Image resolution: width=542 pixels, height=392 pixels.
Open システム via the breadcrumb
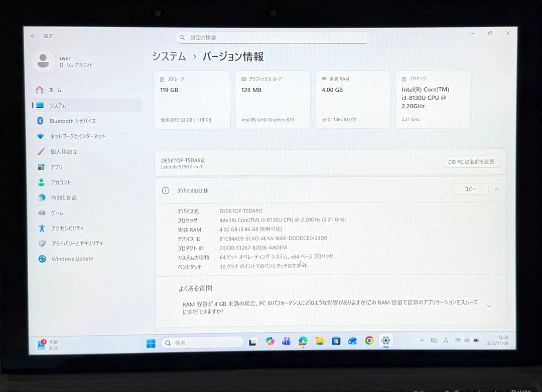point(169,57)
